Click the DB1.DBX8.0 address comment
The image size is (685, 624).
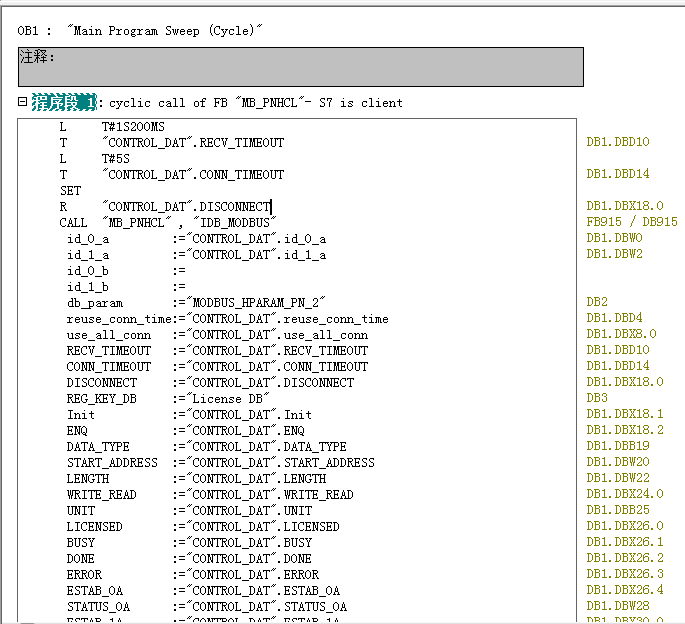coord(621,334)
